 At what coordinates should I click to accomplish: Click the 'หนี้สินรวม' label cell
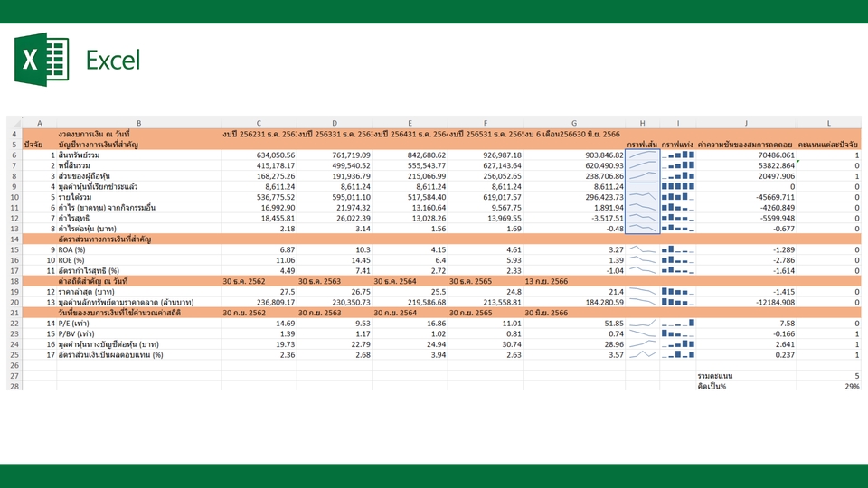(138, 165)
